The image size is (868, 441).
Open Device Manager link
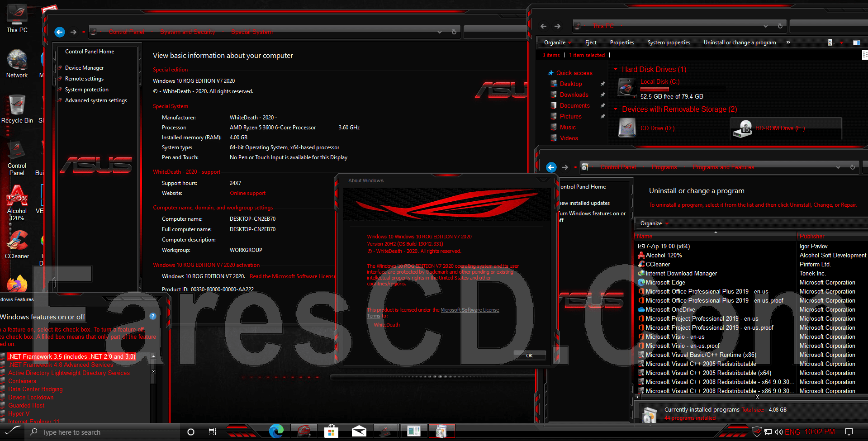[84, 68]
